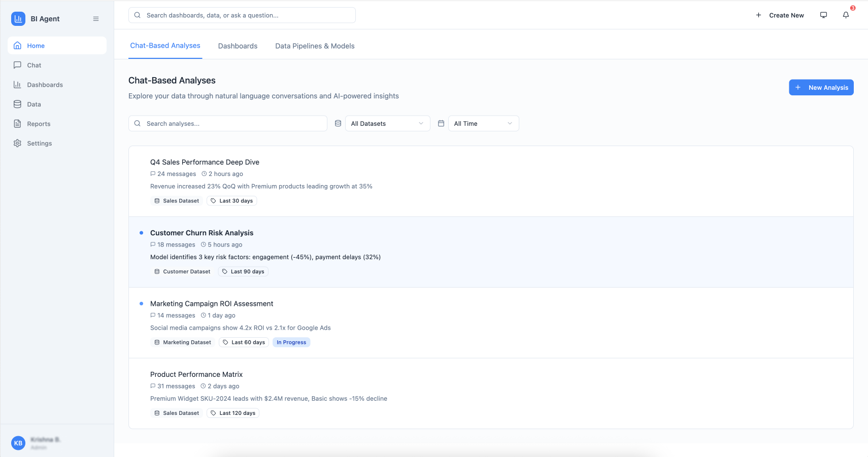Click the In Progress status badge

[x=291, y=342]
